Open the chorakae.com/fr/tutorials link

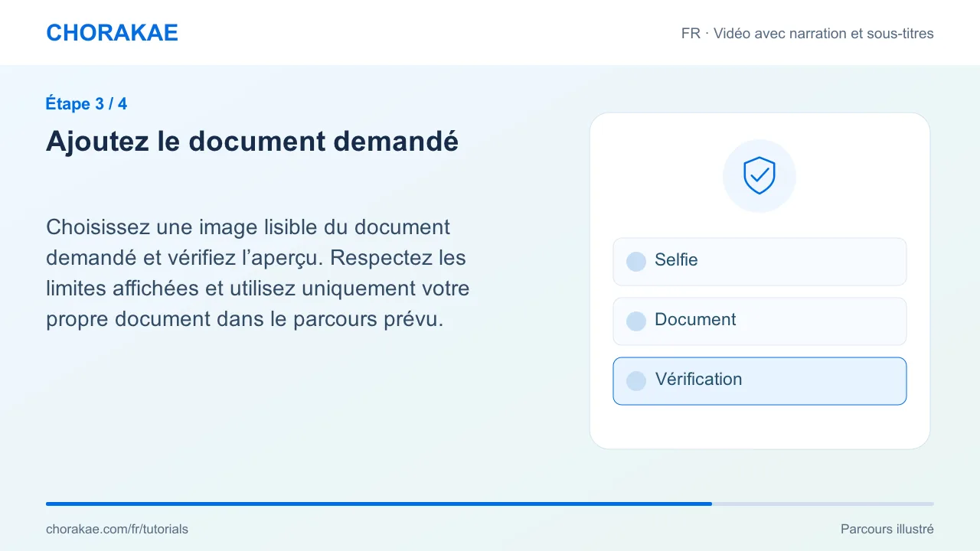click(117, 529)
